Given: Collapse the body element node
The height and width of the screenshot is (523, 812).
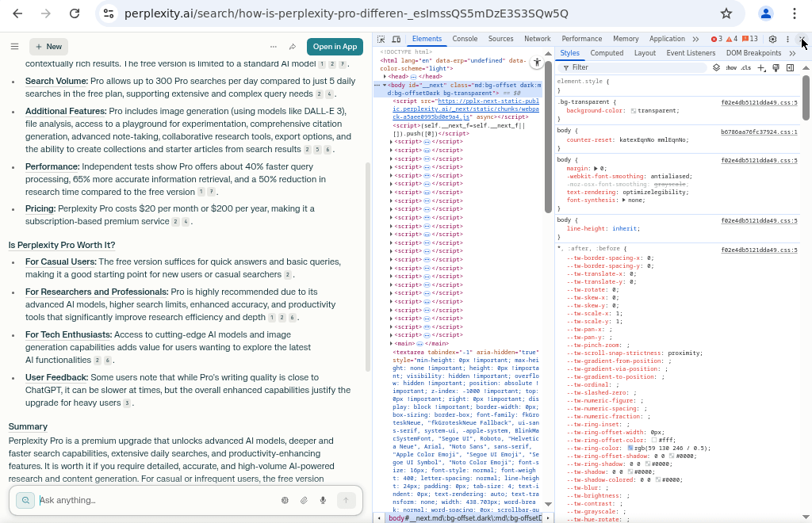Looking at the screenshot, I should [385, 85].
